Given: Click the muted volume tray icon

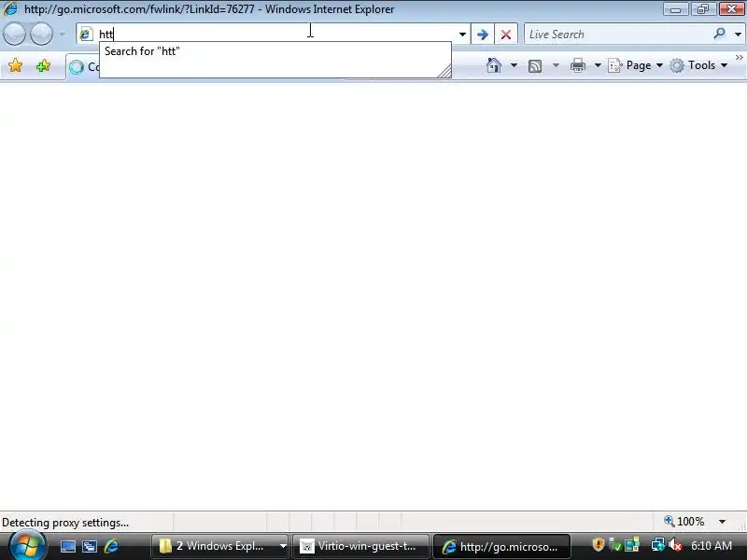Looking at the screenshot, I should click(x=675, y=545).
